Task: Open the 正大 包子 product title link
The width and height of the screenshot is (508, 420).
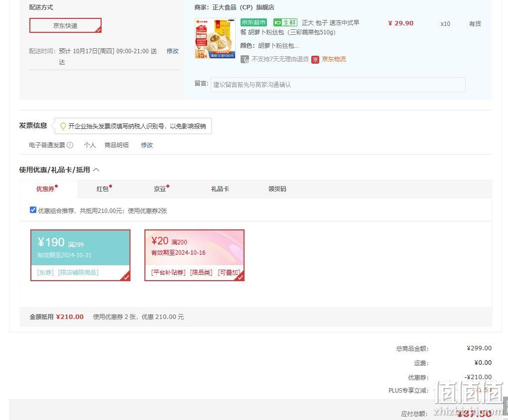Action: (300, 27)
